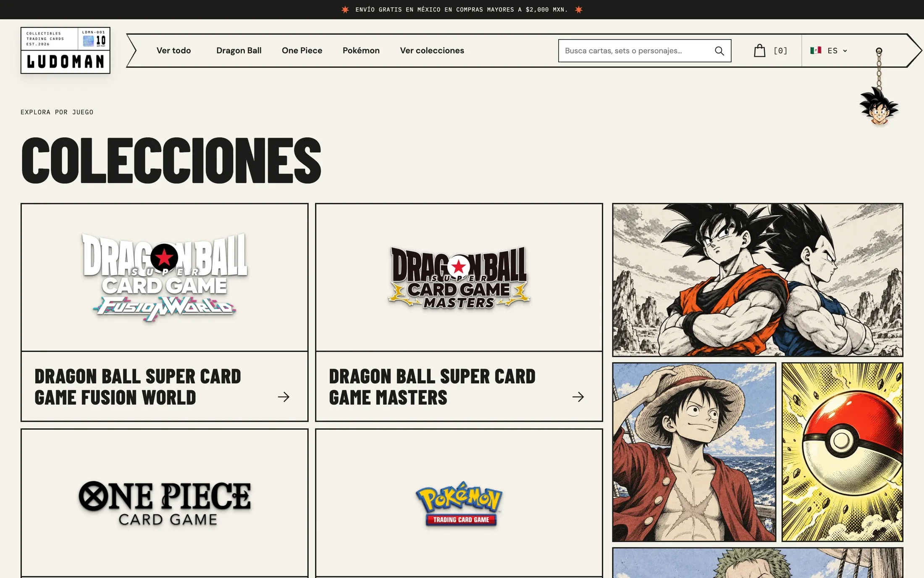Click the Mexico flag icon
The height and width of the screenshot is (578, 924).
pos(816,50)
